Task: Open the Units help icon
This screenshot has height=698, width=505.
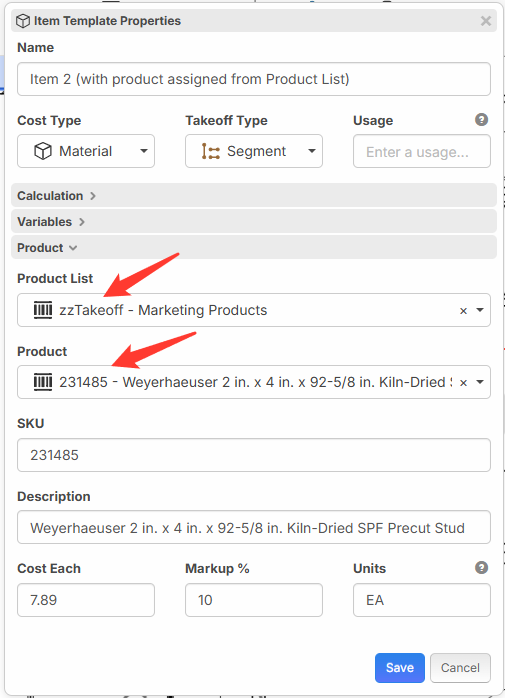Action: (481, 568)
